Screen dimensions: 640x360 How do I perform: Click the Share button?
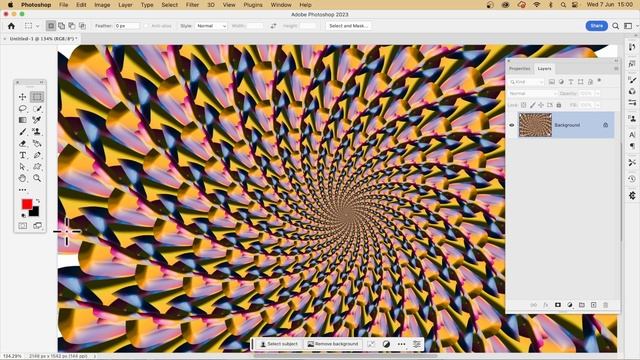(596, 26)
